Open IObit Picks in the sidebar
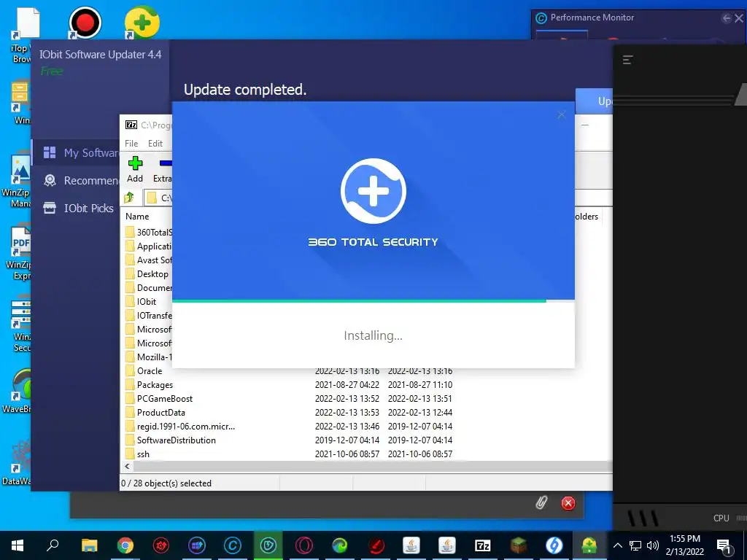 coord(76,208)
